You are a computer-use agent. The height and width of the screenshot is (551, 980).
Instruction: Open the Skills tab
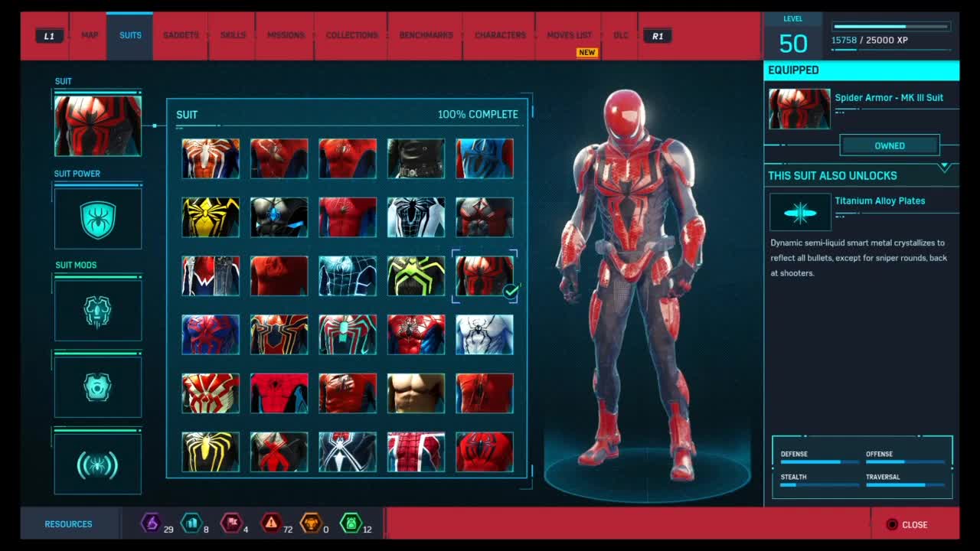pos(233,35)
